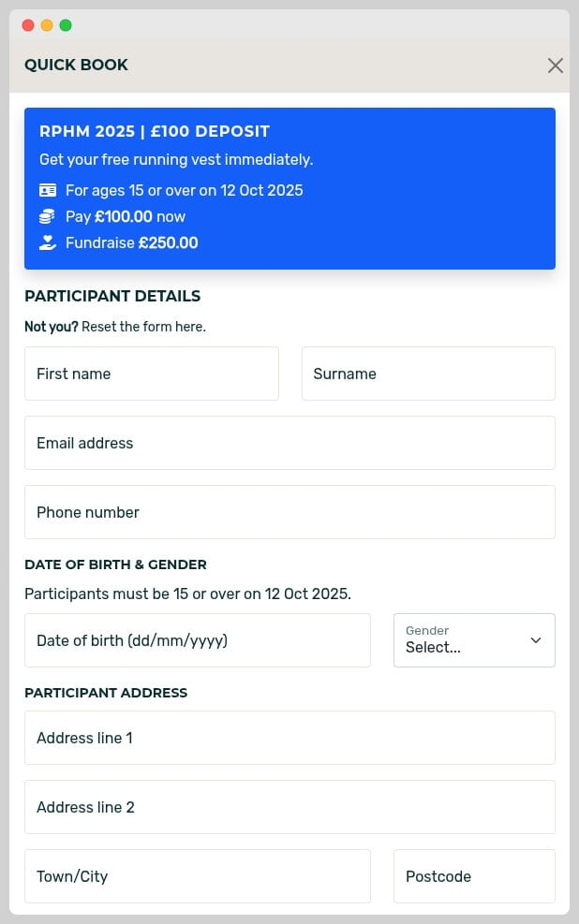Click the yellow window minimize dot
The height and width of the screenshot is (924, 579).
47,25
